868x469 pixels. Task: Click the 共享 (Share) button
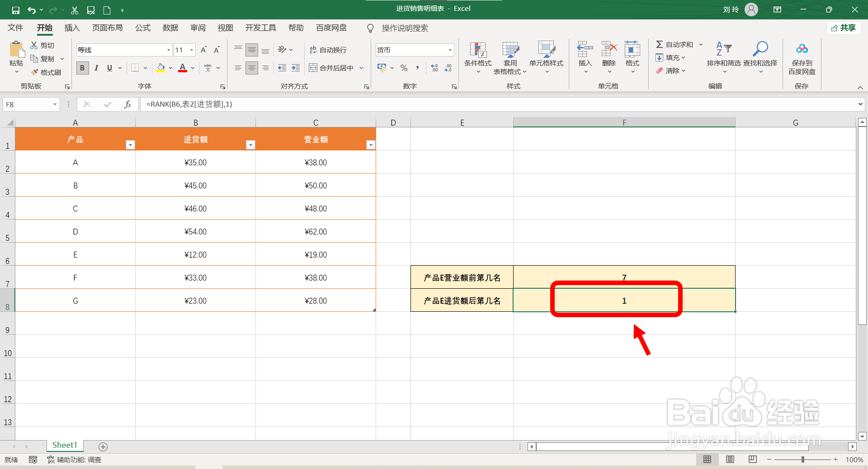coord(844,28)
